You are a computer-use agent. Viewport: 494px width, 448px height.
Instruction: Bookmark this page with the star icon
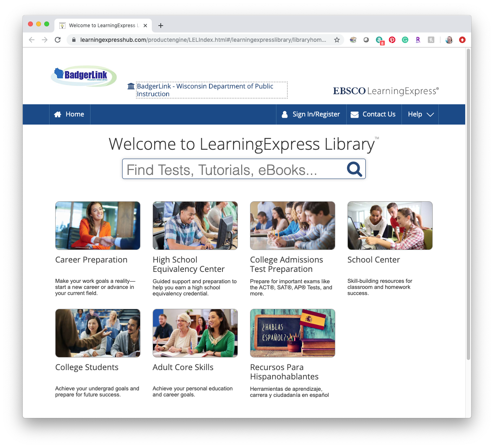coord(337,40)
